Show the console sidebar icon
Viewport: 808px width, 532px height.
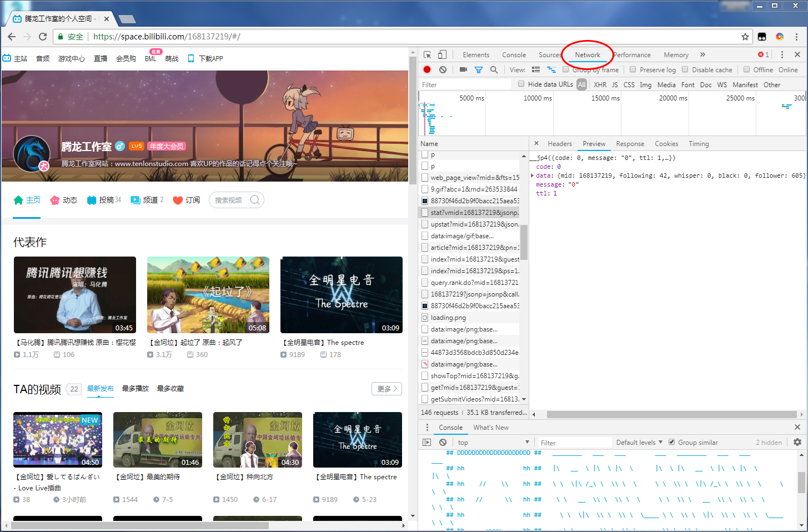coord(426,442)
